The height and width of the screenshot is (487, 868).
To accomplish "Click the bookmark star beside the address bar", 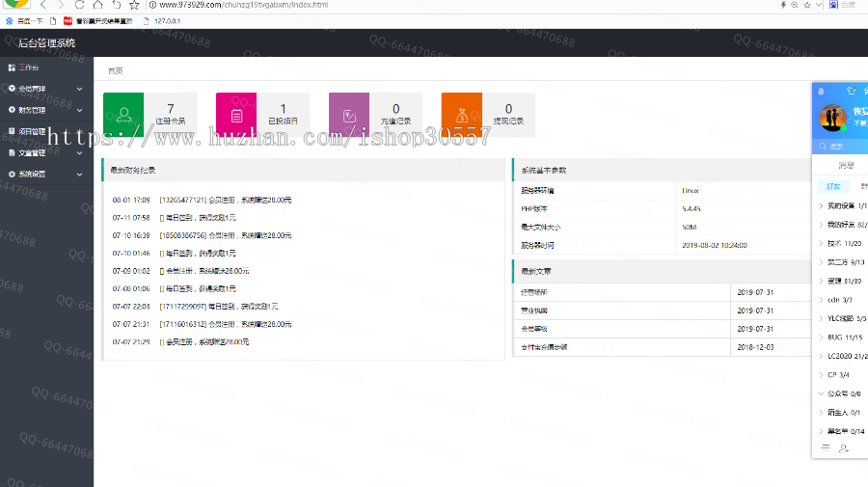I will click(x=134, y=6).
